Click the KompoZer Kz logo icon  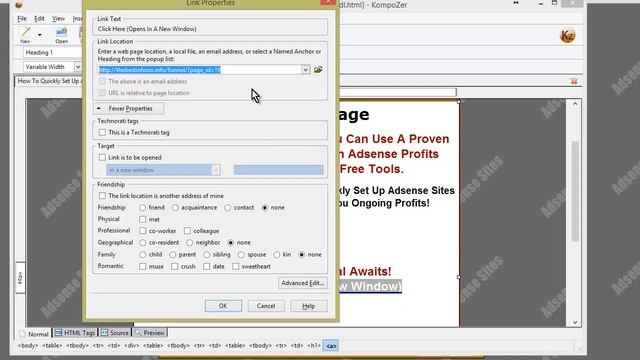pyautogui.click(x=567, y=36)
